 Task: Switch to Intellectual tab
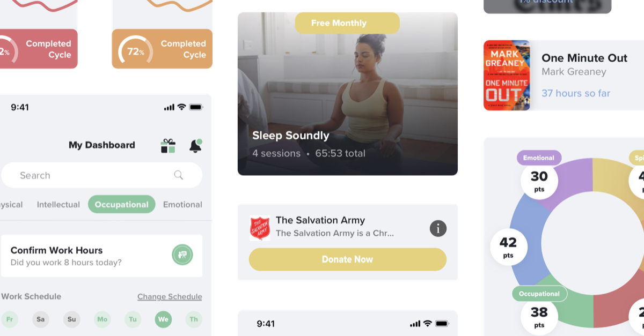coord(58,204)
